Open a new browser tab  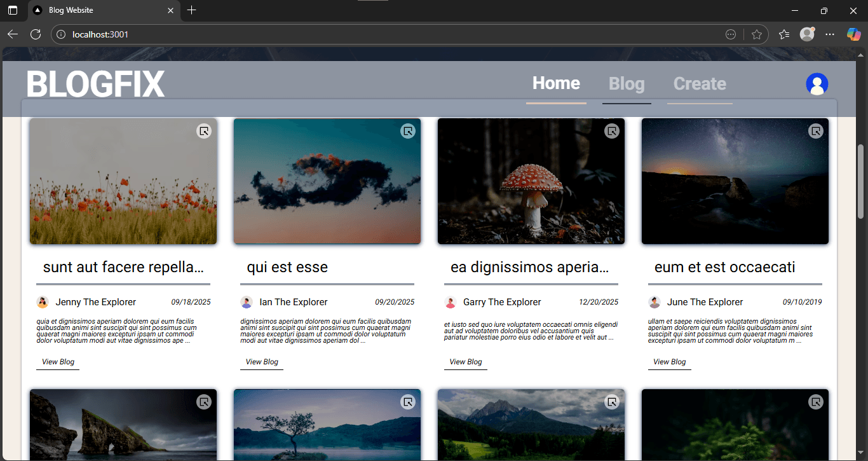coord(192,10)
